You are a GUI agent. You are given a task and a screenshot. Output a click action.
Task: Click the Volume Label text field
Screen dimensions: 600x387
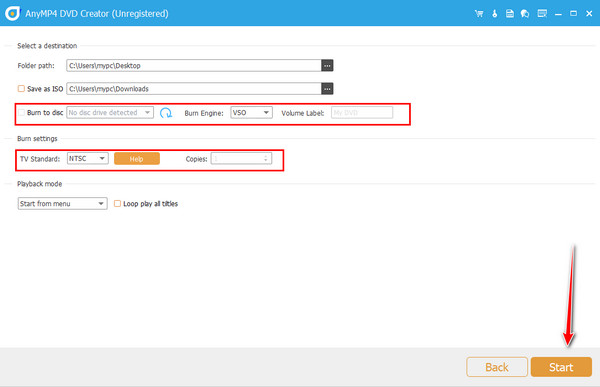pos(362,113)
